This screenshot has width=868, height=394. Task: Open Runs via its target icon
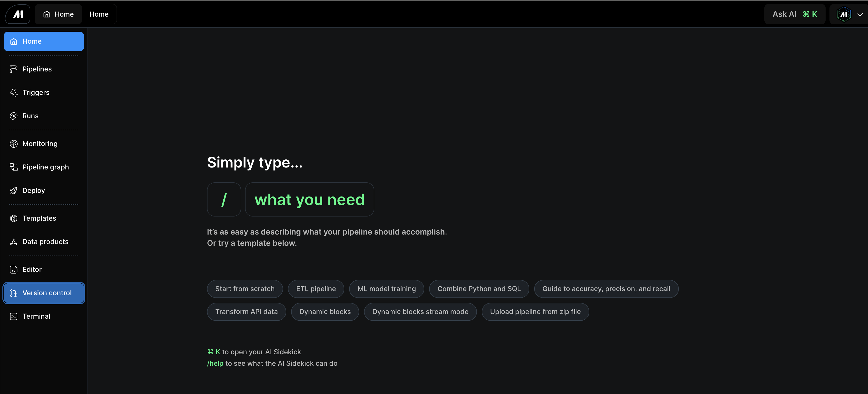coord(13,116)
